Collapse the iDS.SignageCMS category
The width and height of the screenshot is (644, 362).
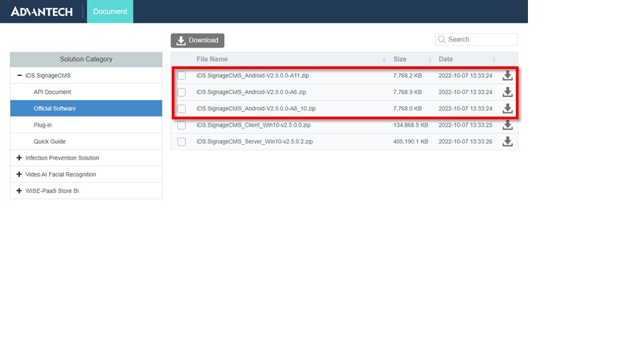point(19,76)
